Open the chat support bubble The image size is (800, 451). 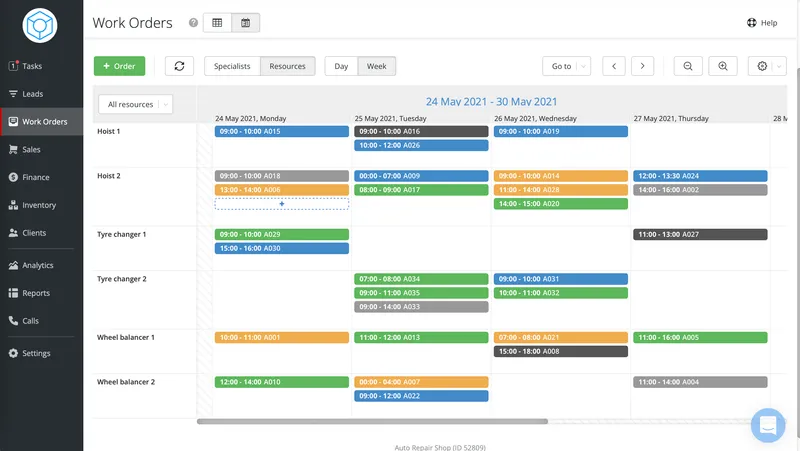pos(768,425)
